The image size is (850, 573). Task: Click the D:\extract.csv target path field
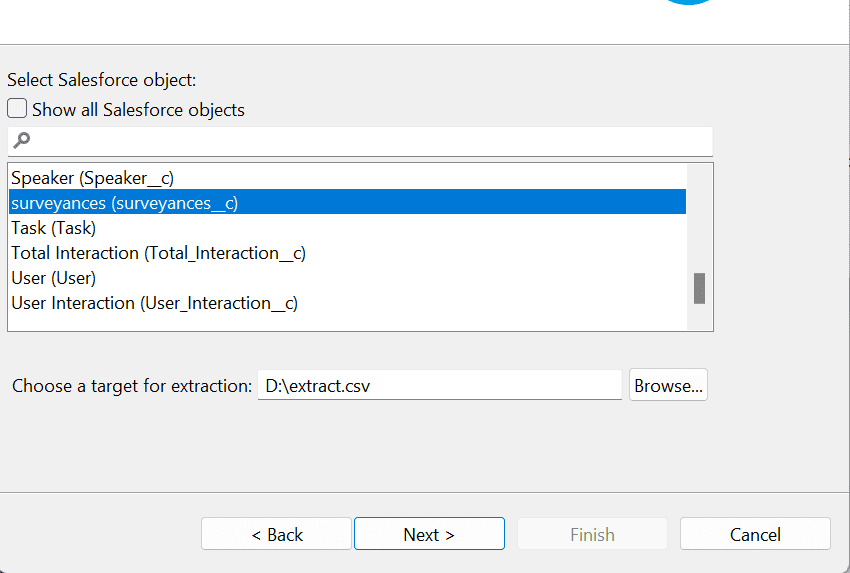(x=439, y=385)
